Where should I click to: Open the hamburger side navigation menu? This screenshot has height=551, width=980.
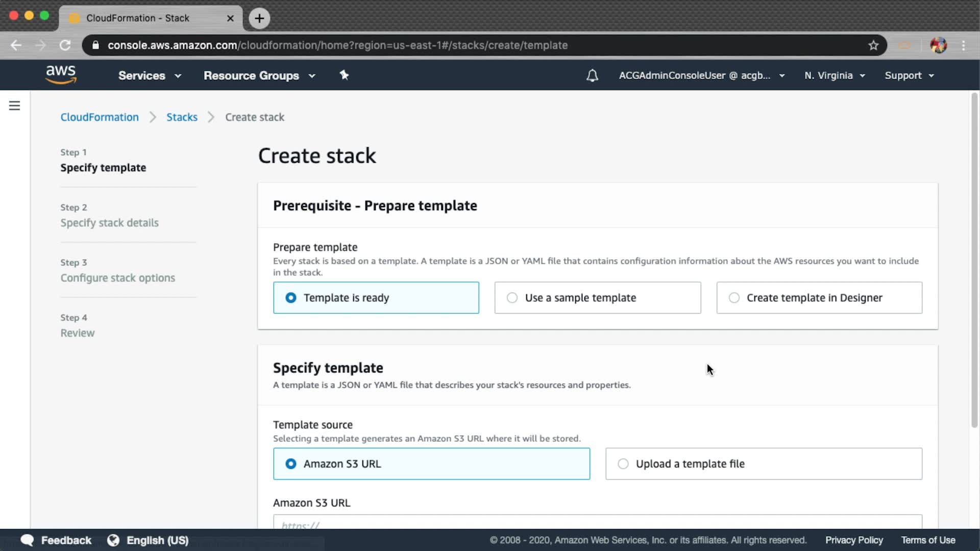click(14, 106)
